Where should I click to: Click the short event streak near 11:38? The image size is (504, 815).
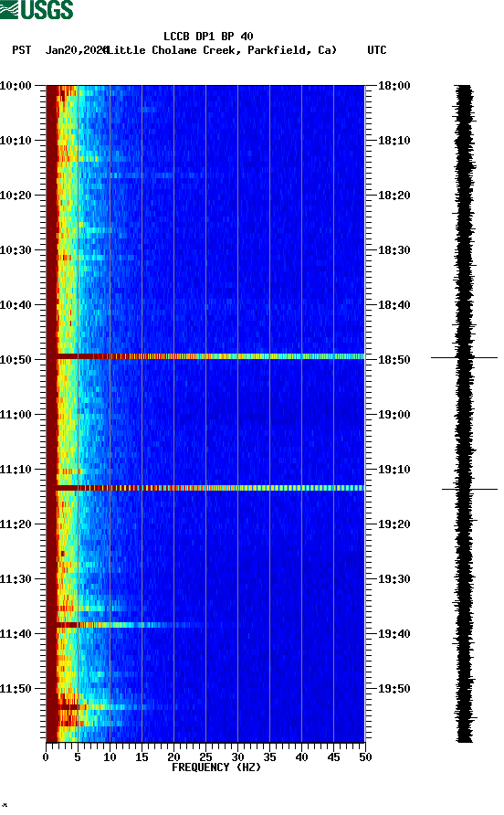coord(130,625)
